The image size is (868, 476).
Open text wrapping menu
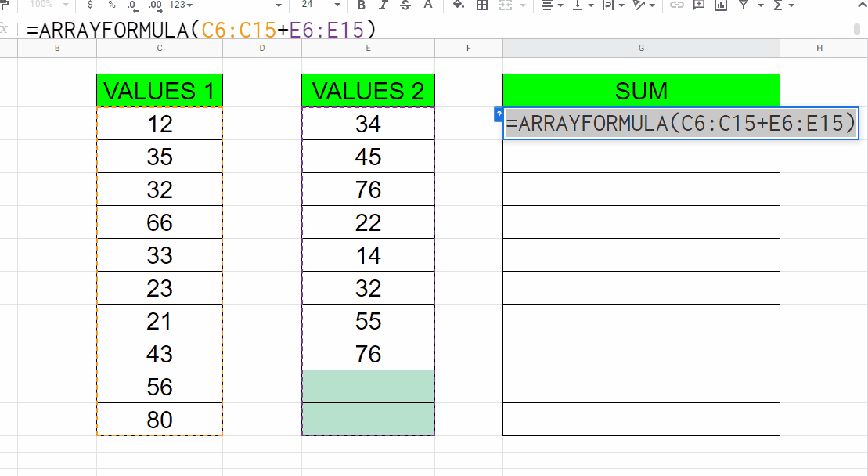(x=613, y=5)
